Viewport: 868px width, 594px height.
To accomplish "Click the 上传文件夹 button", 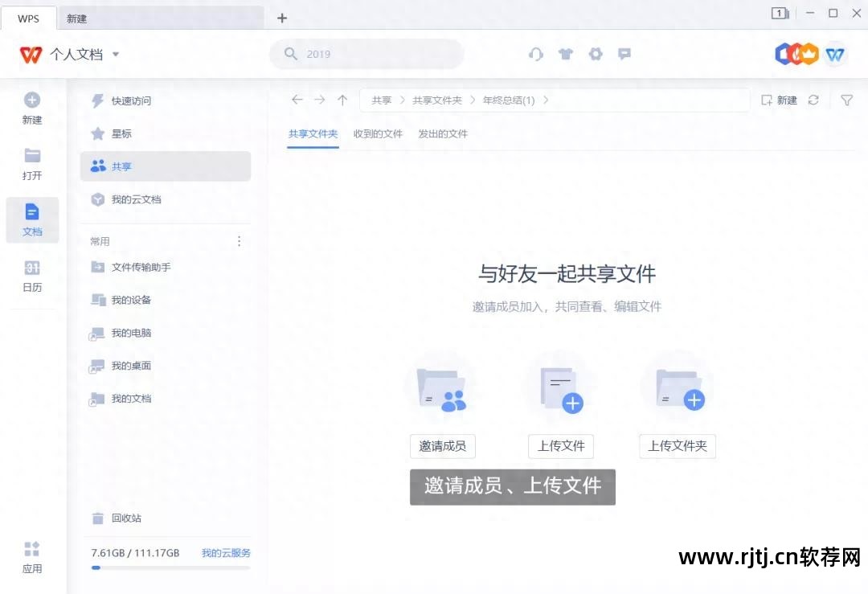I will click(x=678, y=446).
